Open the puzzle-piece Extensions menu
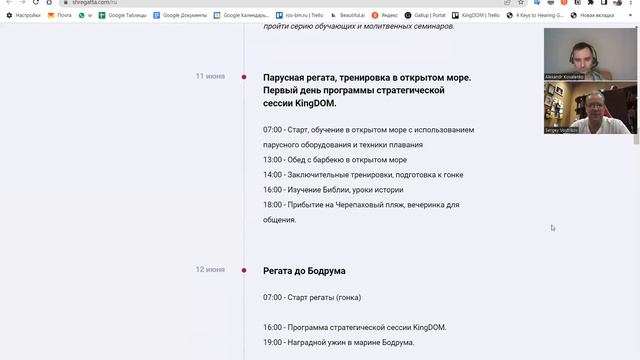Image resolution: width=640 pixels, height=360 pixels. (x=591, y=2)
